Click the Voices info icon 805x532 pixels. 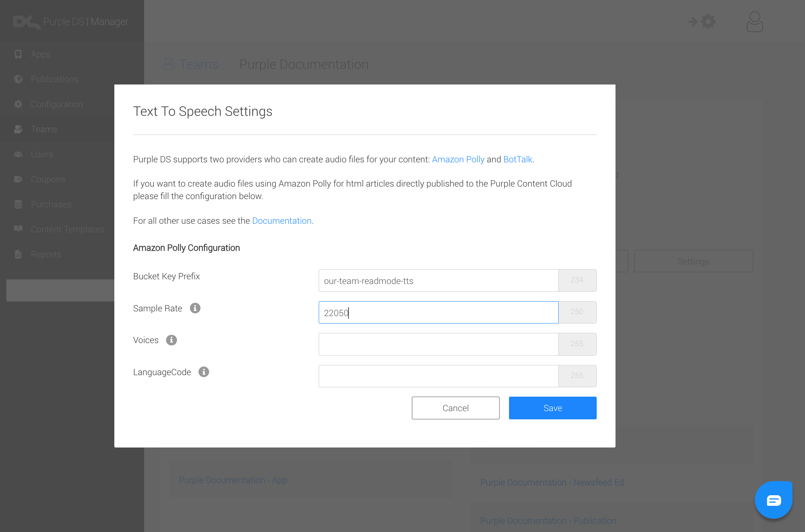[x=171, y=340]
